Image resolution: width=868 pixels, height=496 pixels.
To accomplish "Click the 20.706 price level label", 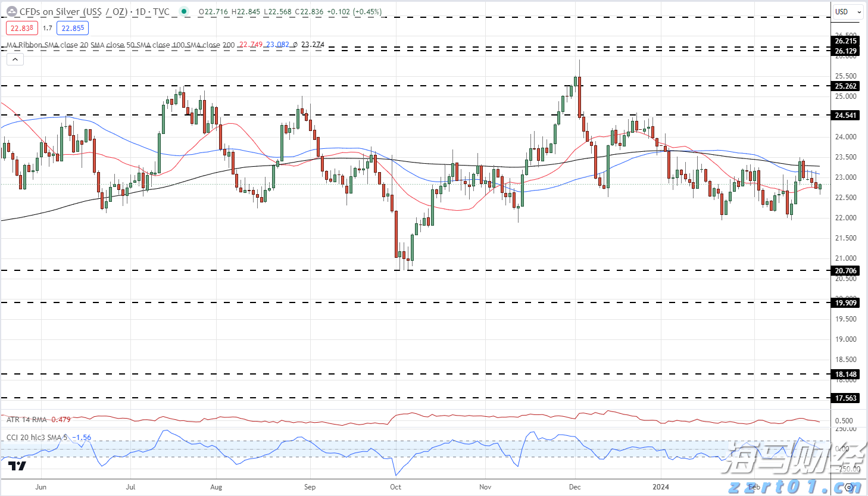I will 845,271.
